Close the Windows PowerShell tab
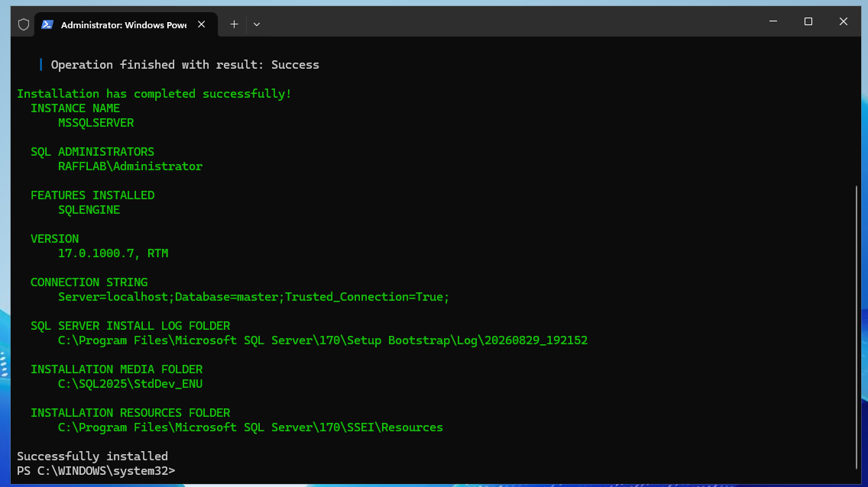 [202, 24]
